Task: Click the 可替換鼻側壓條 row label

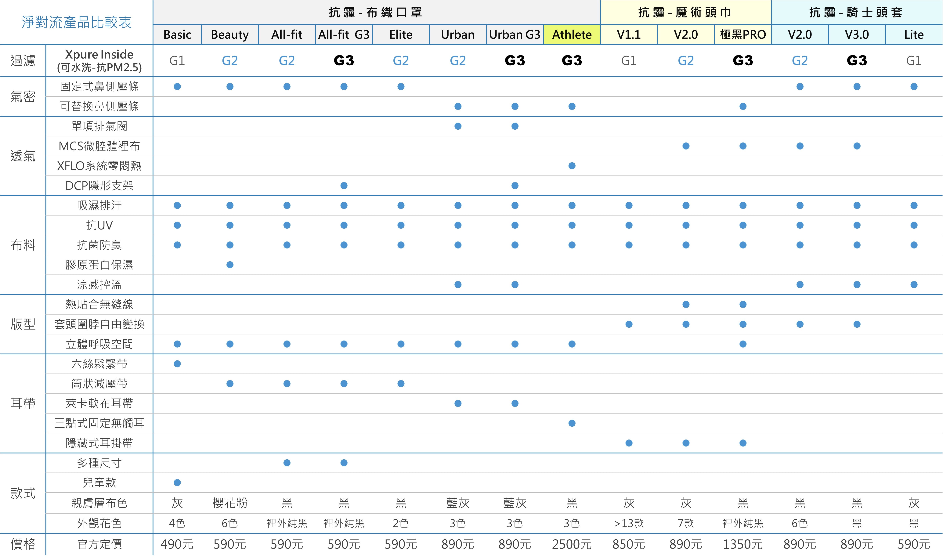Action: pos(99,107)
